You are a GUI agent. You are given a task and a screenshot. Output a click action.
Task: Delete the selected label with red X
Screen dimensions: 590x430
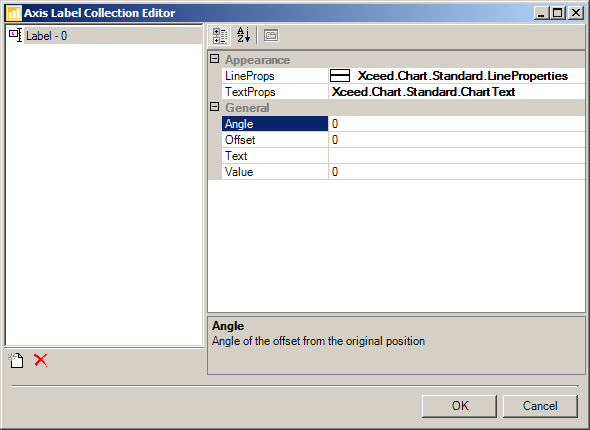41,360
